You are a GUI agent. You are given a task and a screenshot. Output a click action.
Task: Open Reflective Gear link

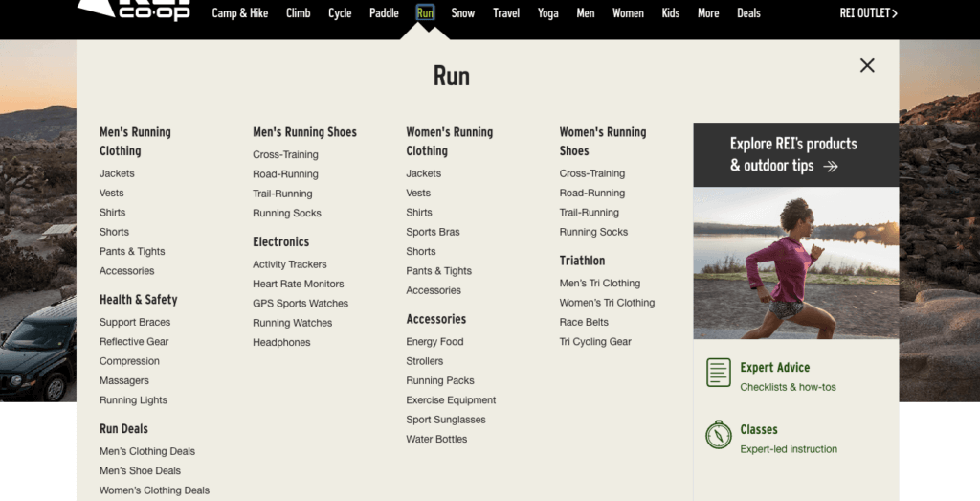134,342
